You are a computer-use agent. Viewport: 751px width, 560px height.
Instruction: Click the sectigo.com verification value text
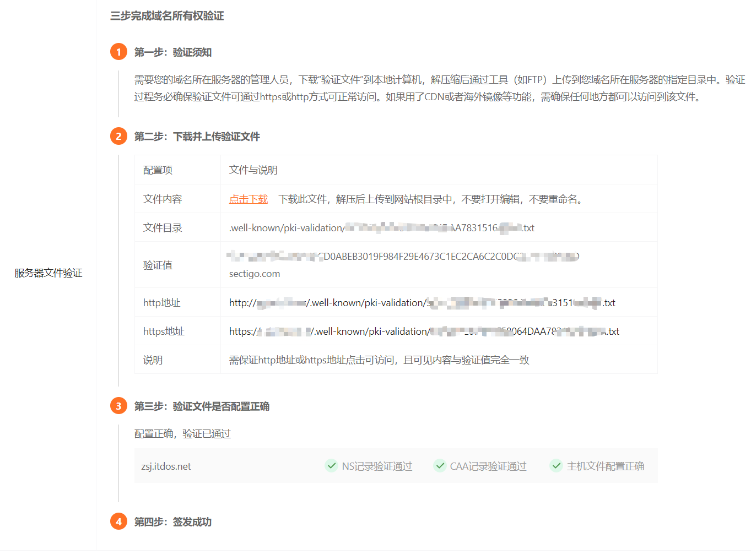tap(255, 274)
